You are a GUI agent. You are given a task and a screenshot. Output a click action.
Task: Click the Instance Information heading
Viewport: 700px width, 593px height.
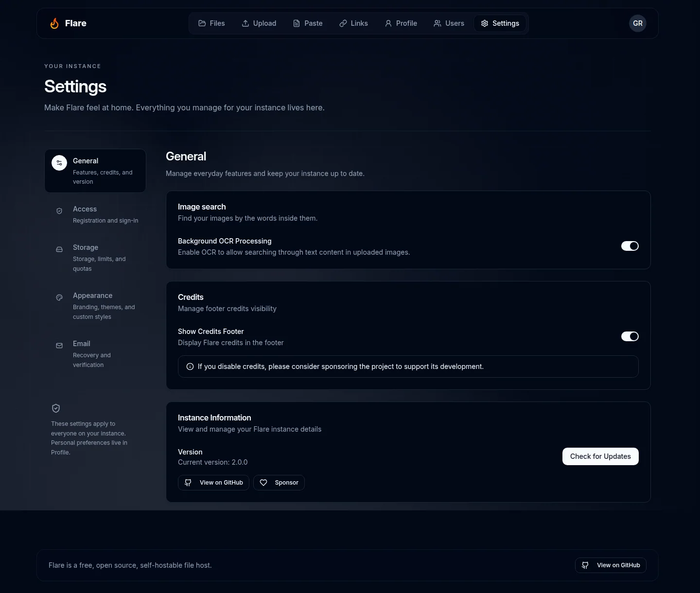pyautogui.click(x=214, y=418)
